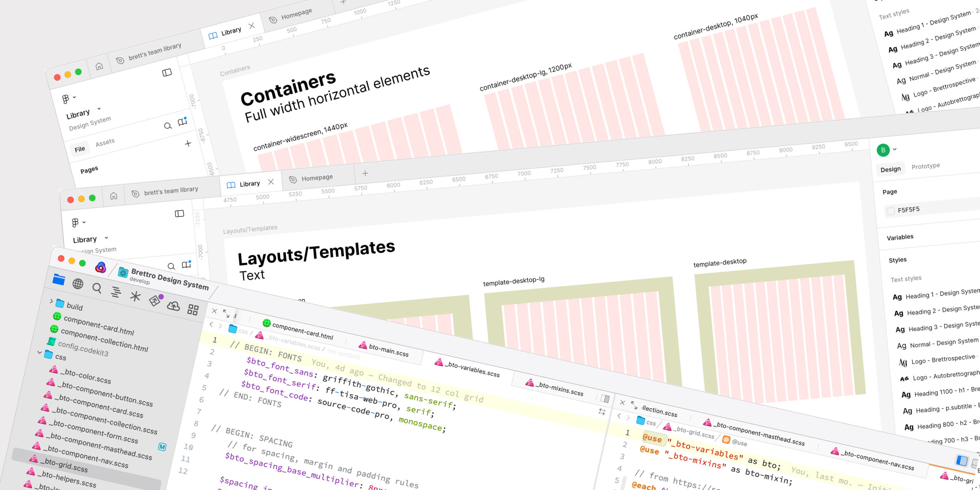Click the search icon in top Figma window sidebar

pyautogui.click(x=168, y=126)
